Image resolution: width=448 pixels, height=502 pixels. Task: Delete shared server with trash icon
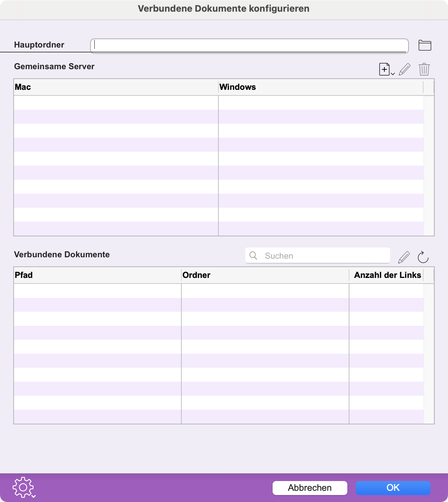(424, 69)
